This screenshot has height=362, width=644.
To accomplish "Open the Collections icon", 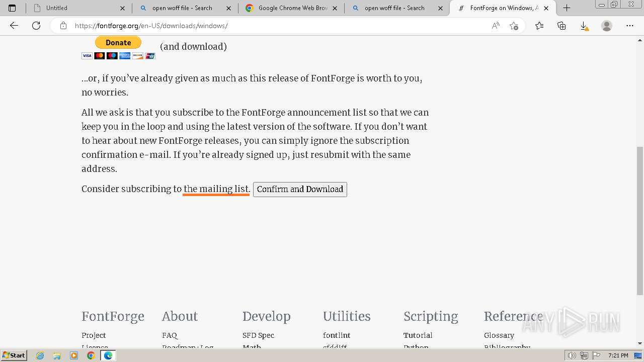I will (561, 26).
